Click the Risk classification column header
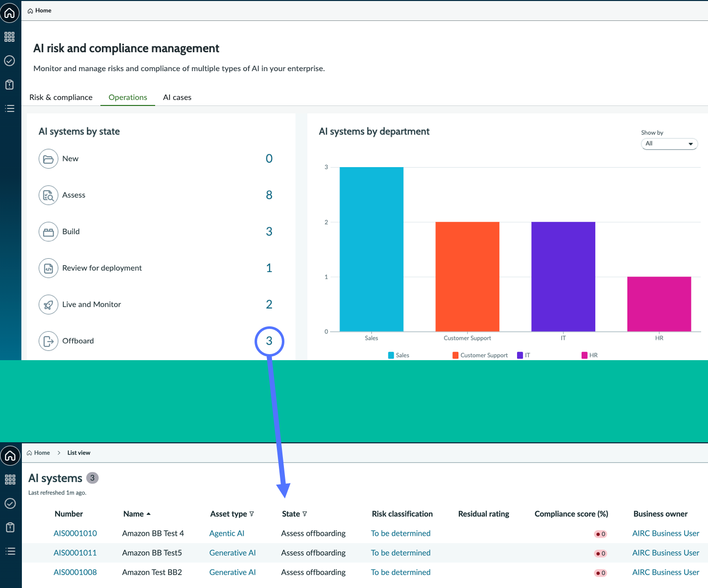This screenshot has height=588, width=708. 402,514
